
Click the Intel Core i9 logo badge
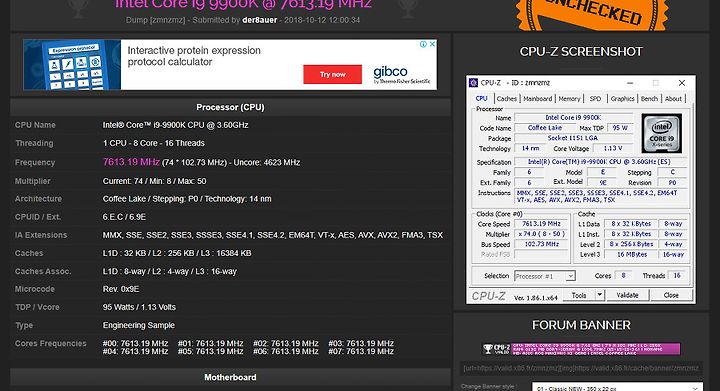click(x=662, y=133)
